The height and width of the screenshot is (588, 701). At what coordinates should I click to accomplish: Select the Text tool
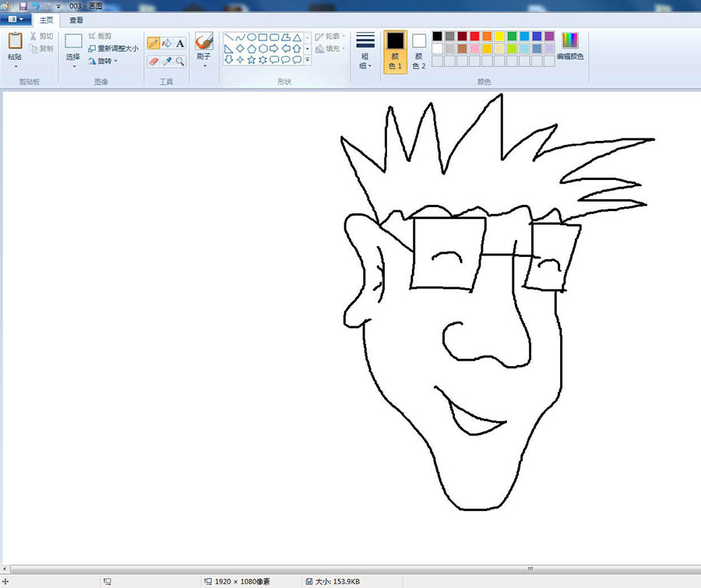[180, 43]
